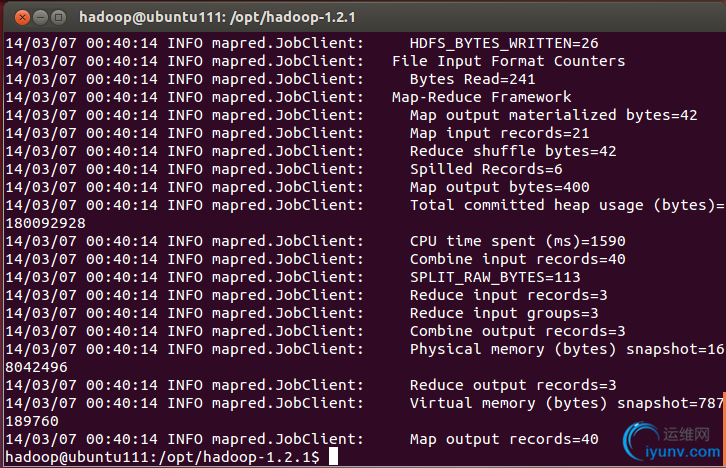Click the Reduce input groups=3 line
The height and width of the screenshot is (468, 726).
pyautogui.click(x=504, y=313)
